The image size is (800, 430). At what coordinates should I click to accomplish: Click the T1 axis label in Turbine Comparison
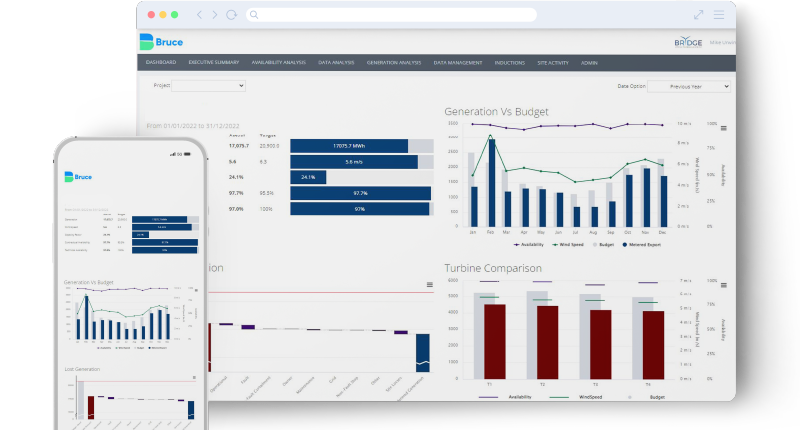489,384
